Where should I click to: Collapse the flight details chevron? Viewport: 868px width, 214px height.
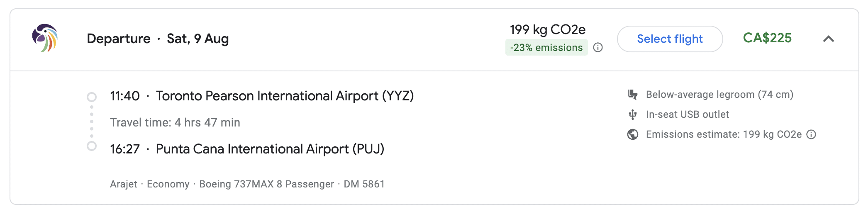coord(829,39)
